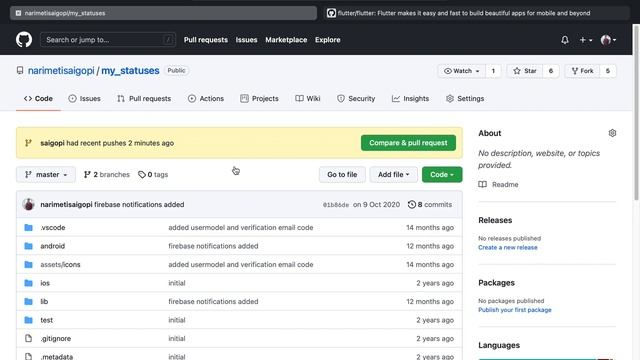Click 'firebase notifications added' on the lib row
This screenshot has width=640, height=360.
213,301
